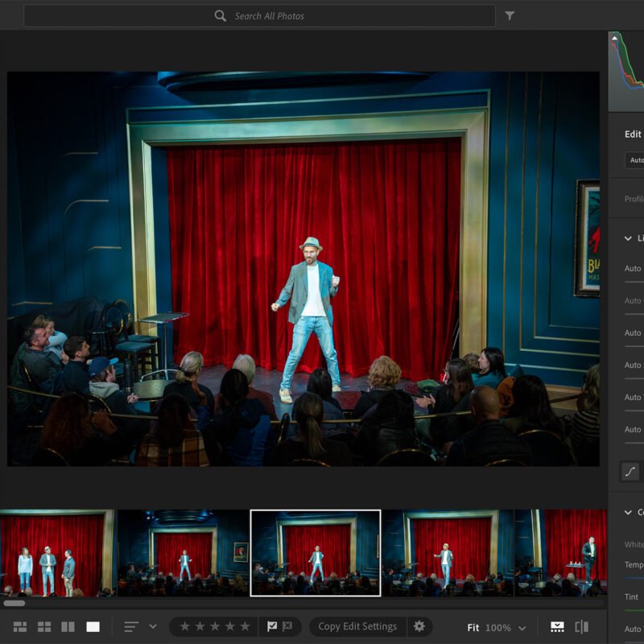644x644 pixels.
Task: Toggle the filmstrip visibility icon
Action: 557,627
